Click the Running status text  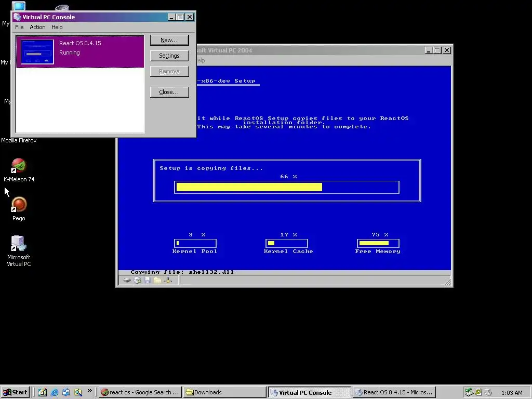(x=70, y=52)
